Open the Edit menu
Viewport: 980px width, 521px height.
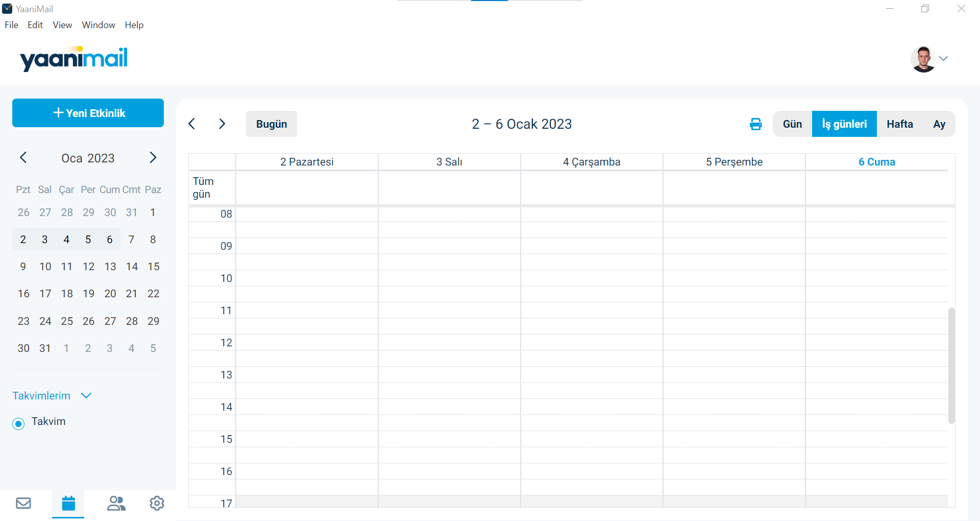(35, 25)
